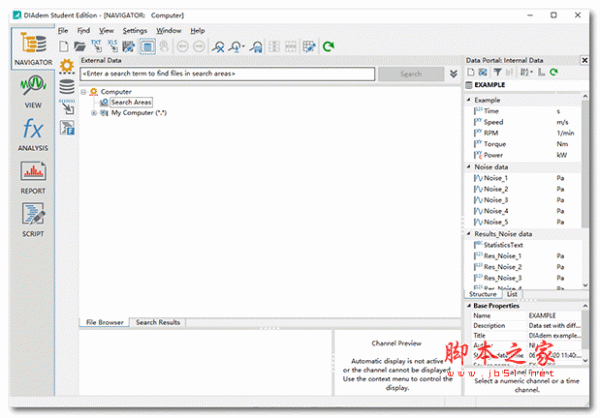The height and width of the screenshot is (418, 600).
Task: Click the magnifier with X search icon
Action: point(218,47)
